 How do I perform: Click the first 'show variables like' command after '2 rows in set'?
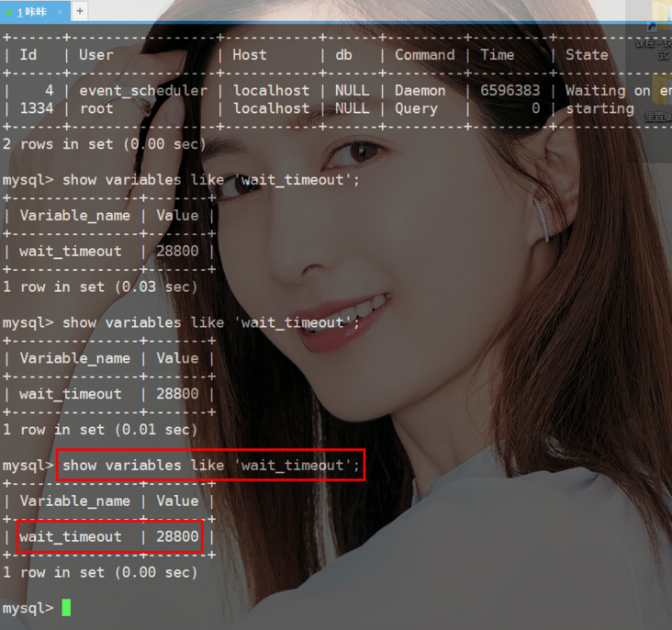211,180
